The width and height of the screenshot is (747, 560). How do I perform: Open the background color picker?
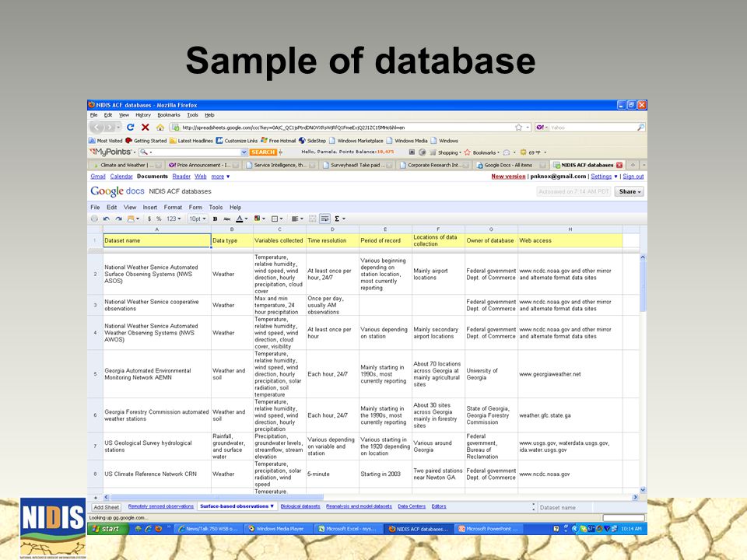(x=260, y=219)
